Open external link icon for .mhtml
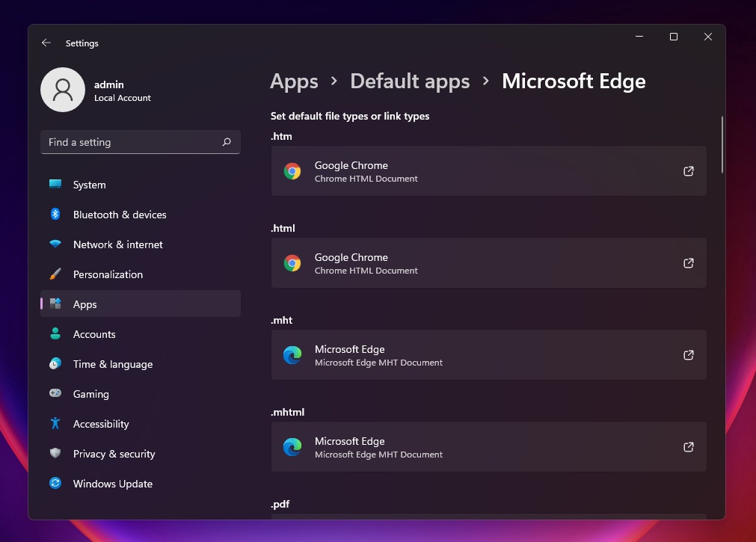 pos(689,448)
